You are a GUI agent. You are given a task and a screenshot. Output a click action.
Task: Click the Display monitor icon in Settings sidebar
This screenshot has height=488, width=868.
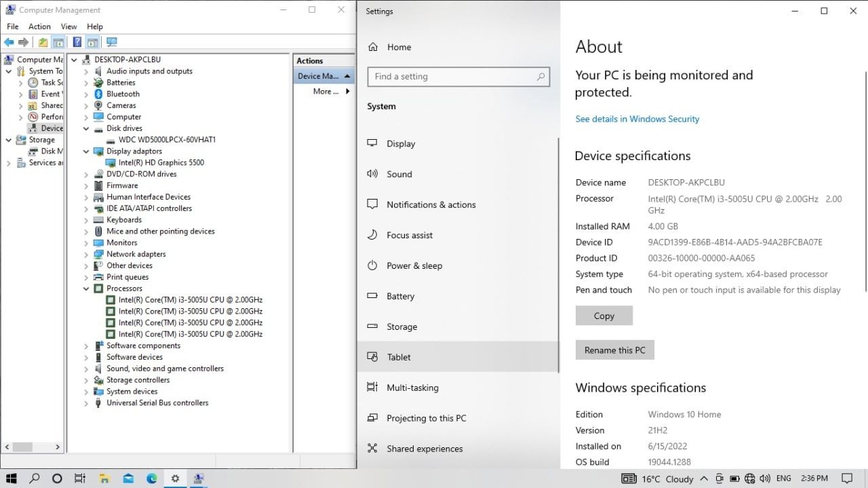(372, 143)
